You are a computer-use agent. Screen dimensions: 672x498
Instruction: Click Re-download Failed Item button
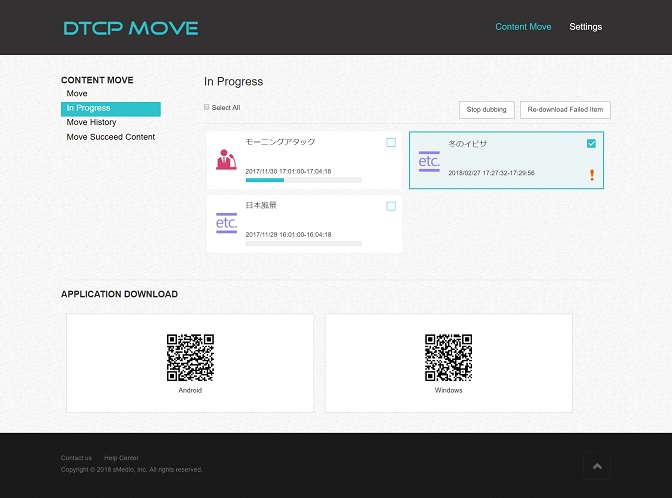pyautogui.click(x=565, y=110)
